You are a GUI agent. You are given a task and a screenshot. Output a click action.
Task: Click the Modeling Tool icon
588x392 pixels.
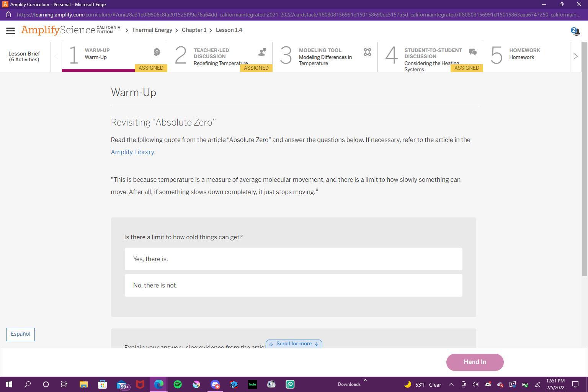pyautogui.click(x=367, y=52)
